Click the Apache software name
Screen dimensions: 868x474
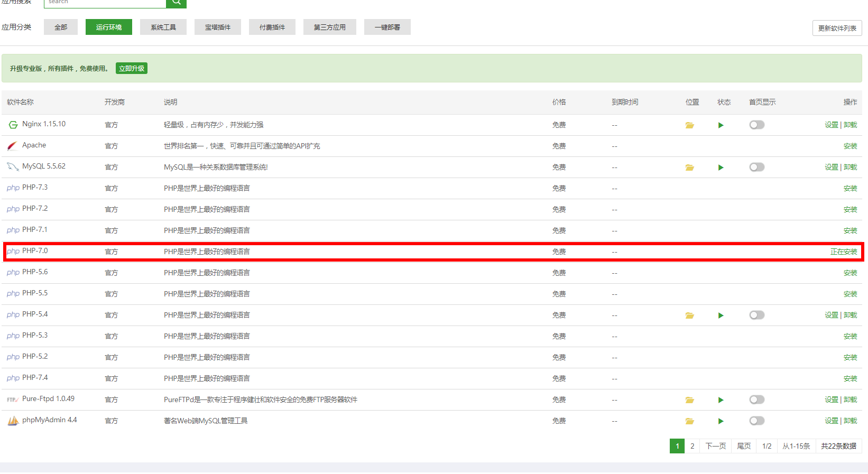click(x=34, y=145)
